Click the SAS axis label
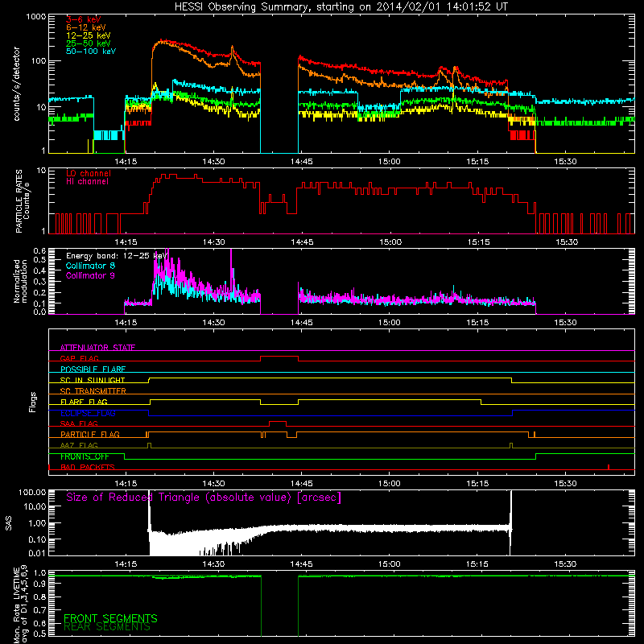644x644 pixels. [x=9, y=522]
